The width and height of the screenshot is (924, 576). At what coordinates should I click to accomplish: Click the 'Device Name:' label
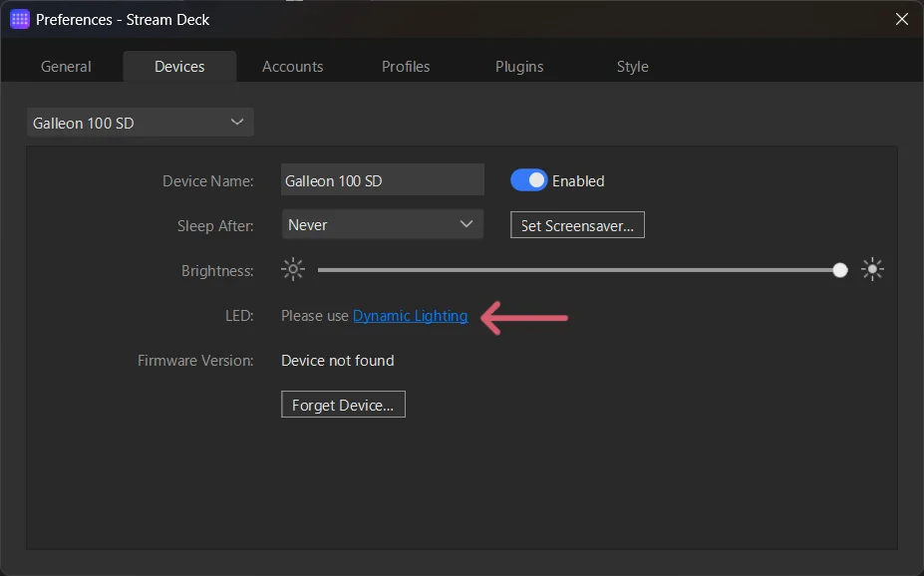pos(208,180)
